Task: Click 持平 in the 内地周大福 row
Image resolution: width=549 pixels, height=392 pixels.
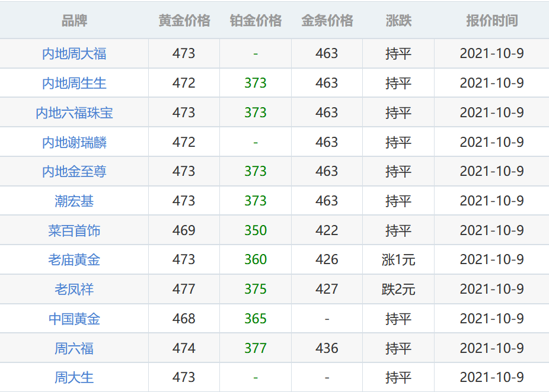Action: pos(398,53)
